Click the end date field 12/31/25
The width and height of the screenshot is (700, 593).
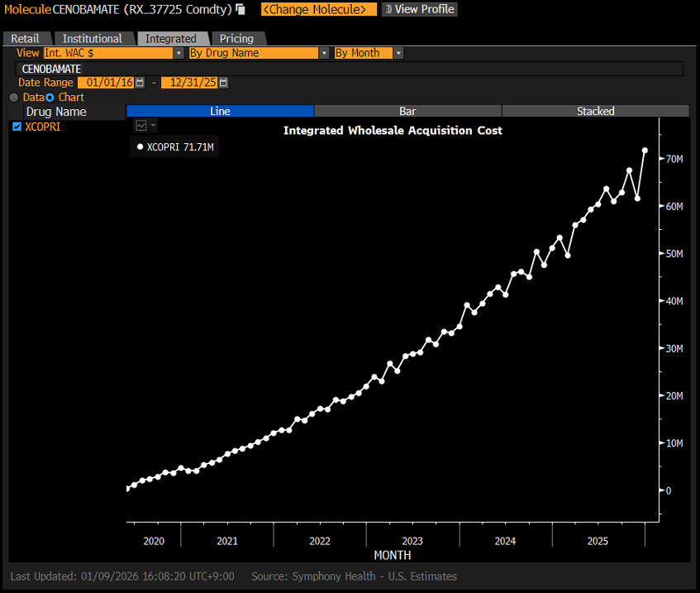189,83
